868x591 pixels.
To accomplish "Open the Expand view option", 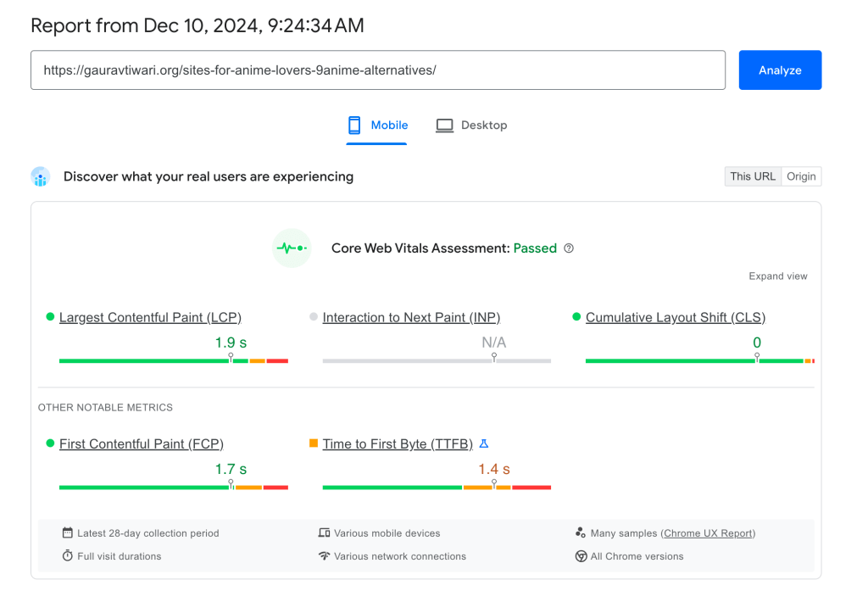I will 777,276.
